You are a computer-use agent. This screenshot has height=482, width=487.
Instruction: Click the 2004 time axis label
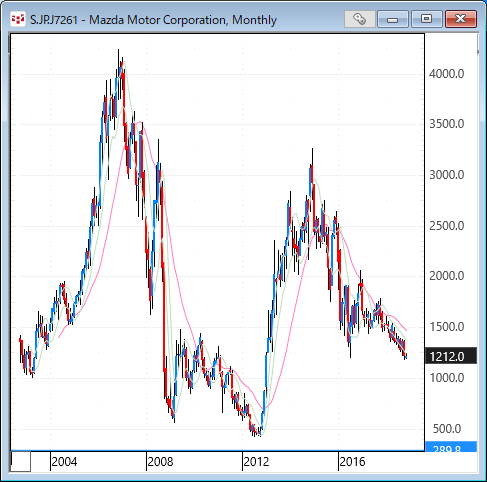pos(64,462)
